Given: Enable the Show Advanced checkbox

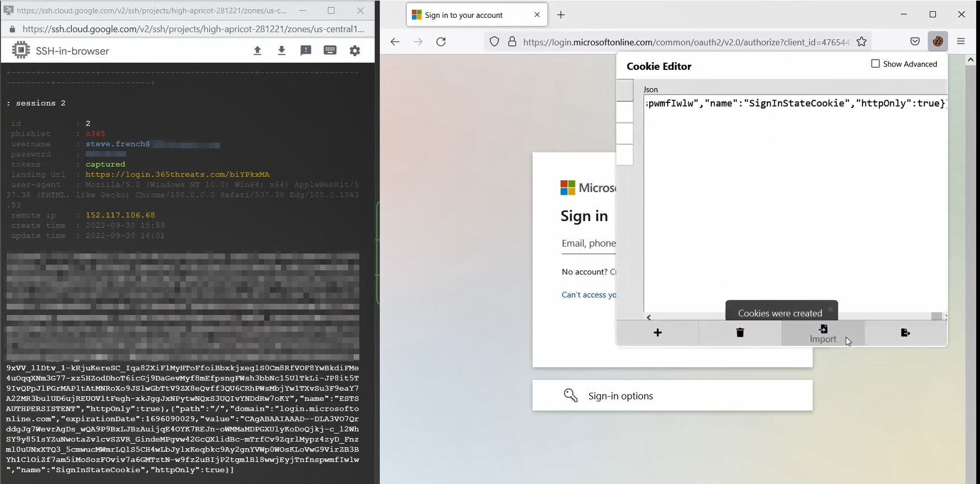Looking at the screenshot, I should click(875, 64).
